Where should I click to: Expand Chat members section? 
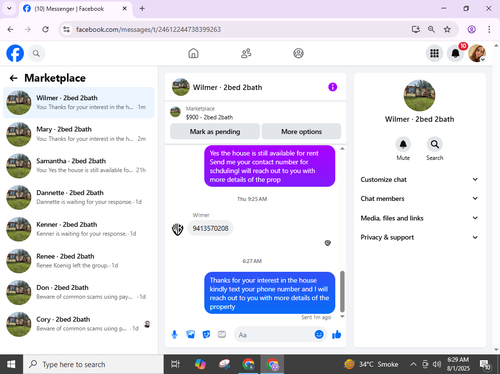(419, 199)
